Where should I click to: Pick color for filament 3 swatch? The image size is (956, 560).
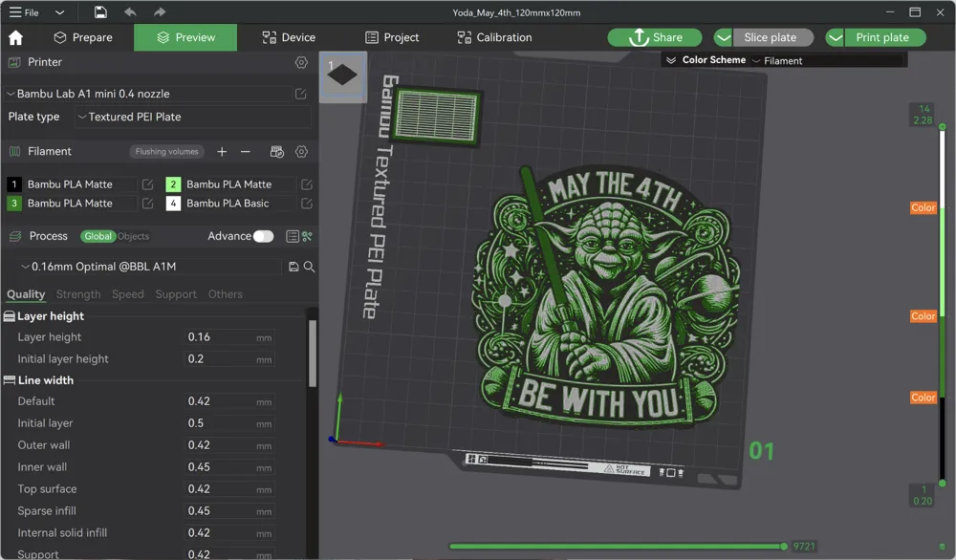14,203
